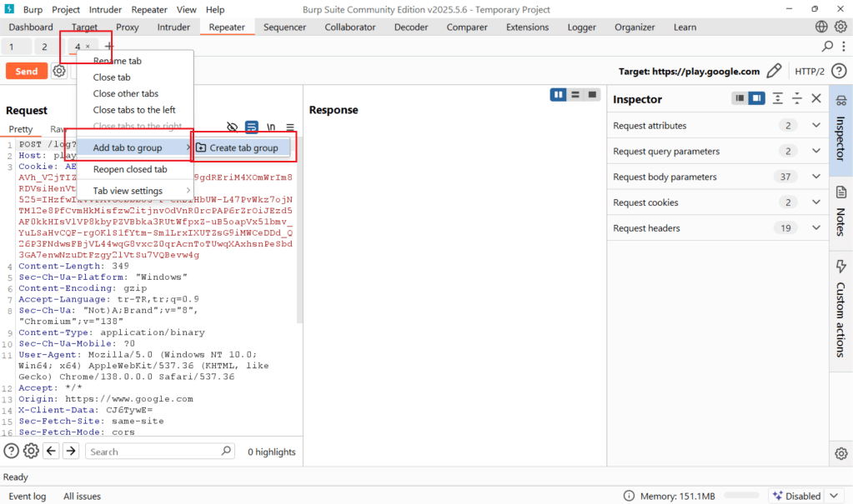
Task: Expand Request headers section
Action: [816, 228]
